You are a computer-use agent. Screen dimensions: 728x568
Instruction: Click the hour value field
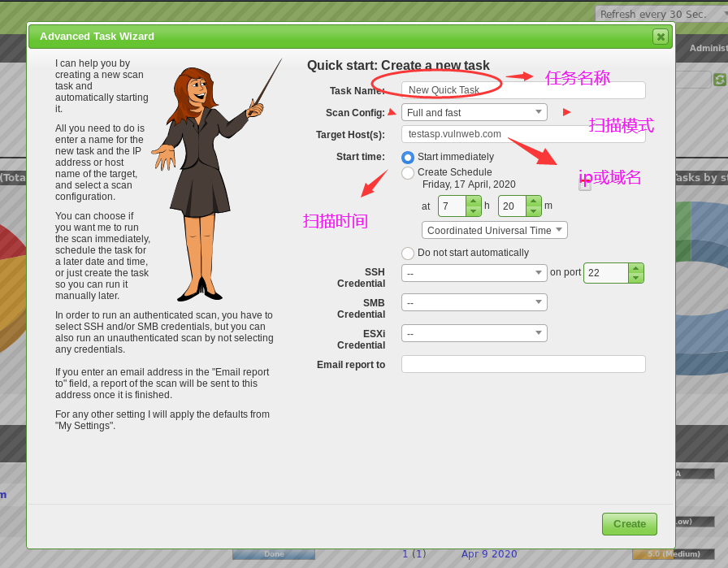click(452, 206)
